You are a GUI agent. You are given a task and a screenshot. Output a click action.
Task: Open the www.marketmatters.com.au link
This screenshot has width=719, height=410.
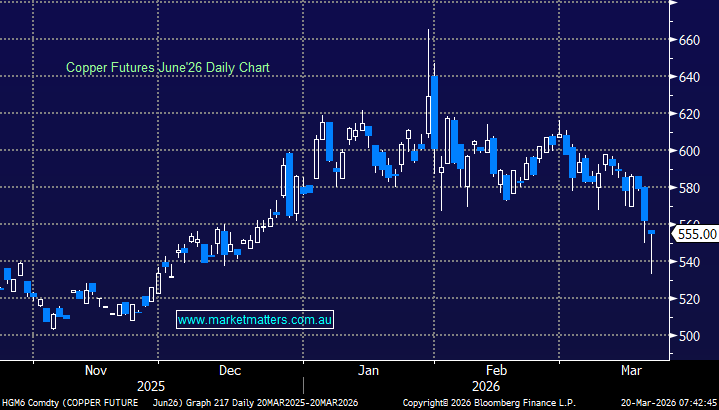(x=255, y=320)
